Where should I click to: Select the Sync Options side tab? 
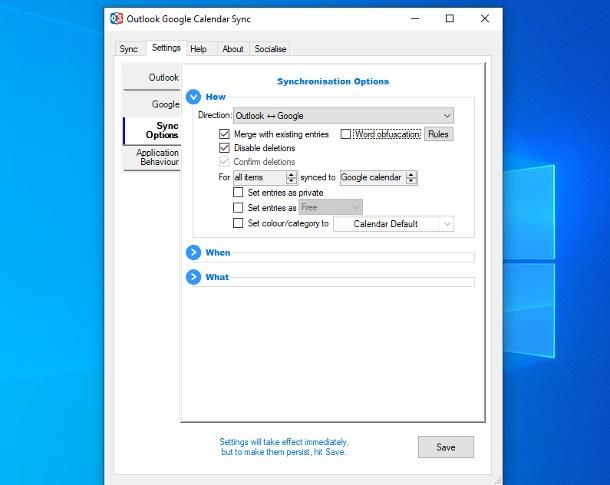[x=152, y=130]
